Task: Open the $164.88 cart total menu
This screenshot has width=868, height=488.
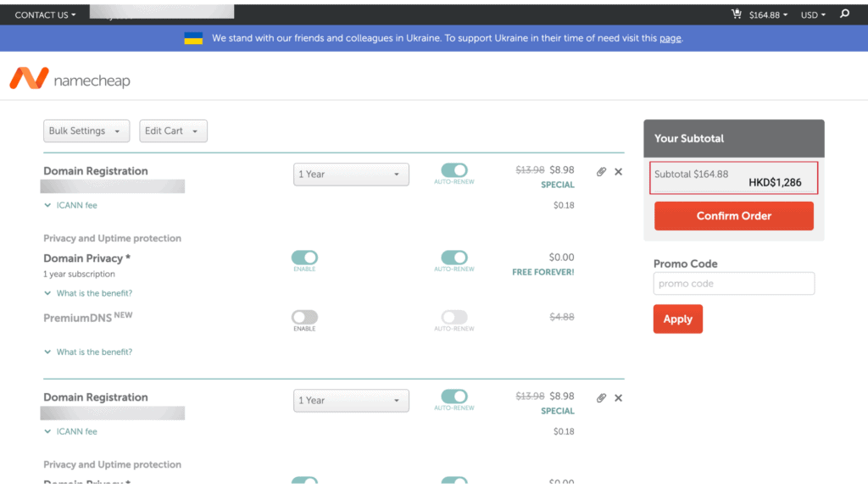Action: [768, 15]
